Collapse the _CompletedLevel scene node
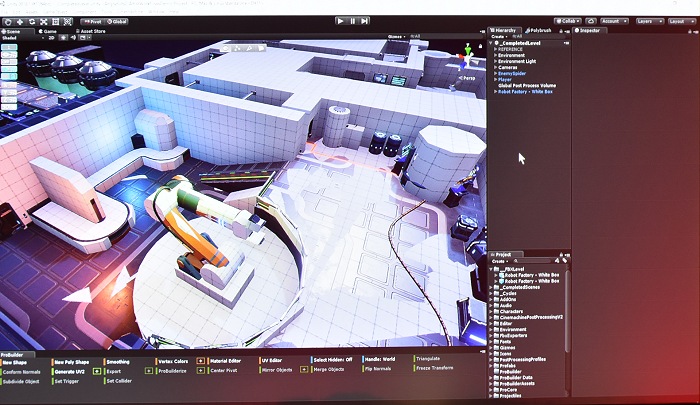Screen dimensions: 700x405 492,43
